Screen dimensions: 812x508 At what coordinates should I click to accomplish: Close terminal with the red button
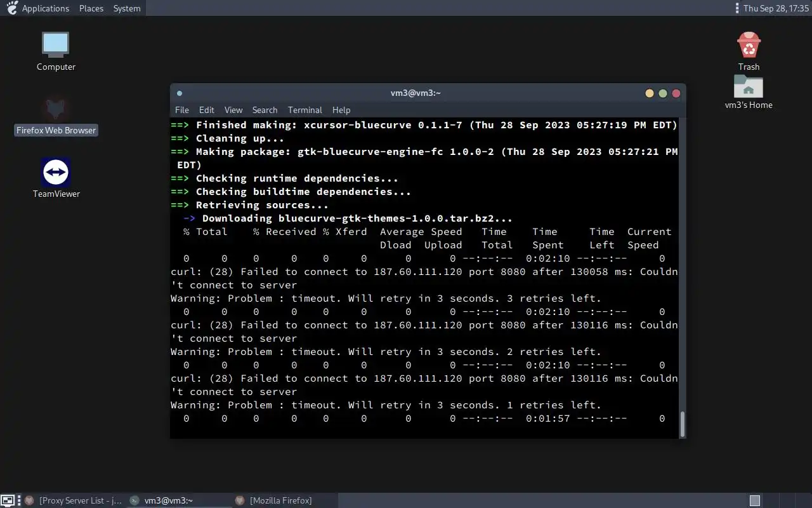pyautogui.click(x=676, y=93)
